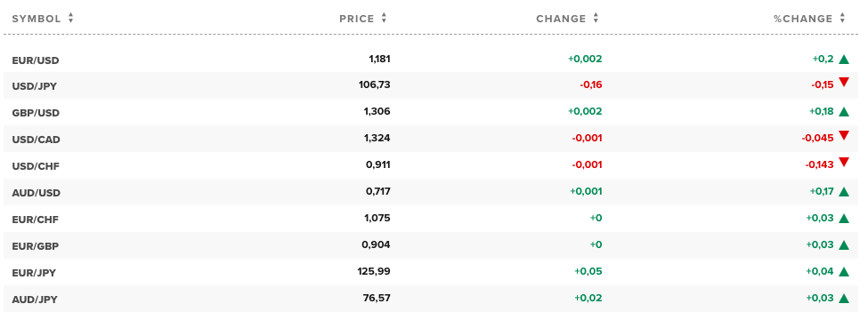
Task: Sort table by the SYMBOL column header
Action: (37, 19)
